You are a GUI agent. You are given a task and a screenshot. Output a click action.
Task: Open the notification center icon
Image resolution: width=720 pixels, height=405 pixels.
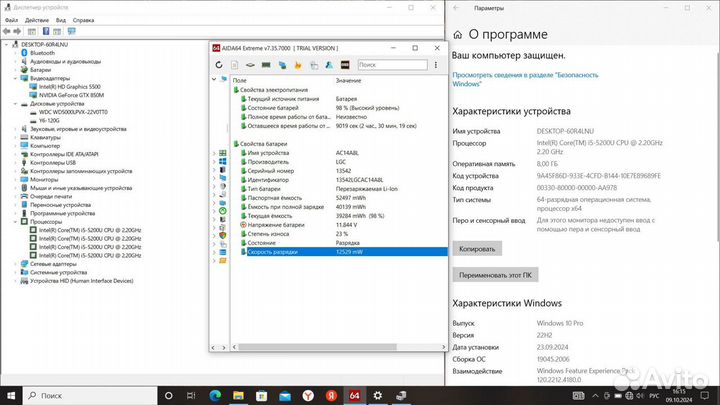(x=705, y=395)
